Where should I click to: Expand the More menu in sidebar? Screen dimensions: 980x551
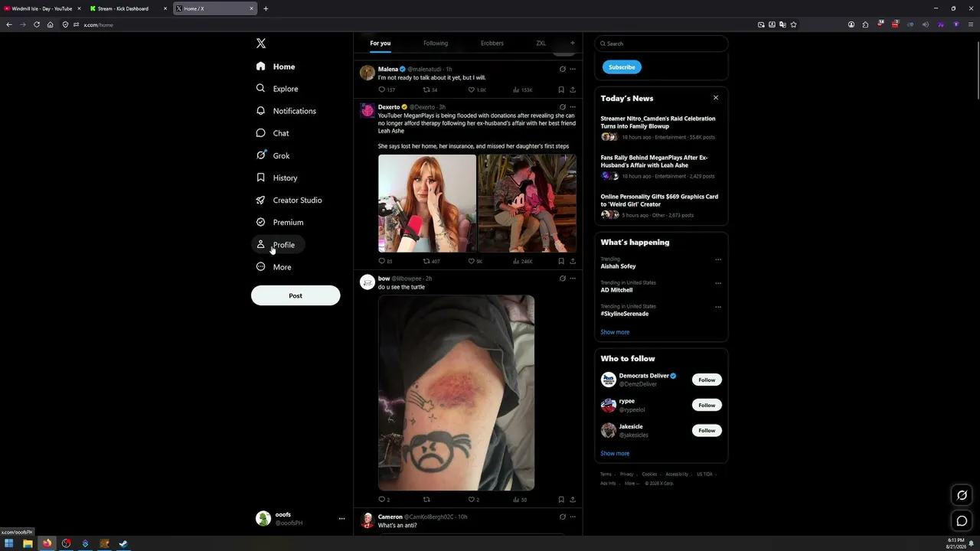point(274,267)
